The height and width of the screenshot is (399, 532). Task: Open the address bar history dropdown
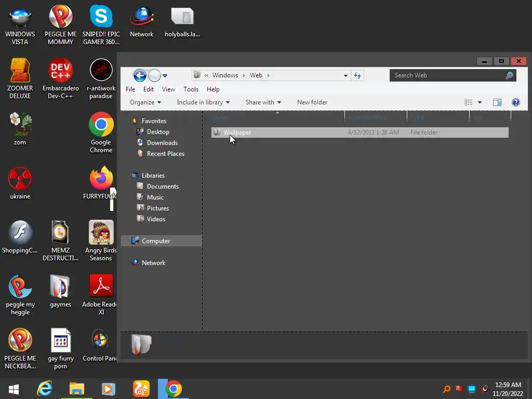(345, 75)
